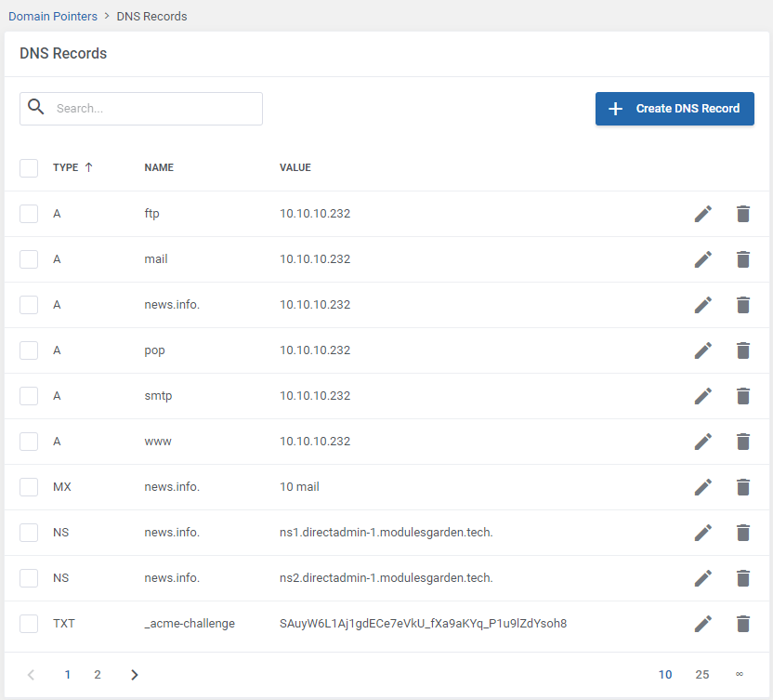Image resolution: width=773 pixels, height=700 pixels.
Task: Click the smtp record name
Action: click(x=158, y=396)
